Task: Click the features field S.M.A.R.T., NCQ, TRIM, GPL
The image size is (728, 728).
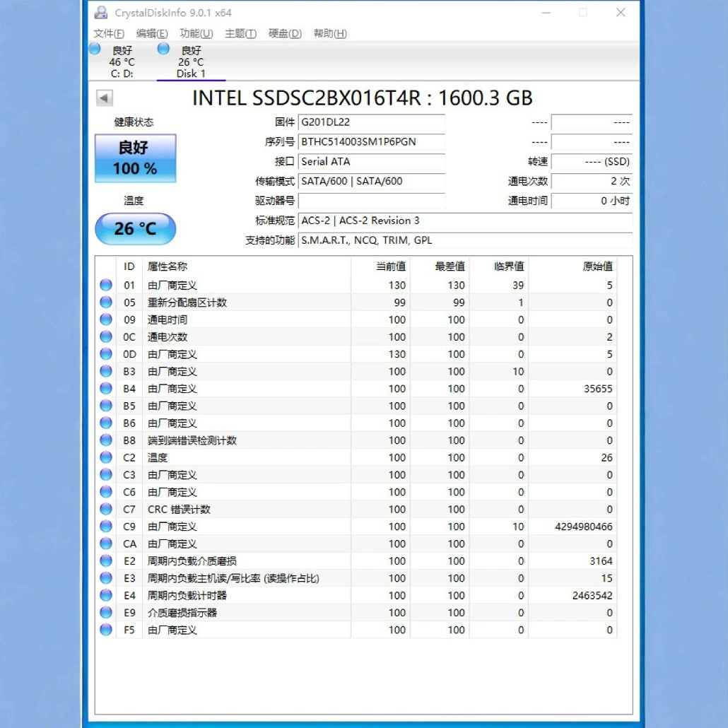Action: pos(465,240)
